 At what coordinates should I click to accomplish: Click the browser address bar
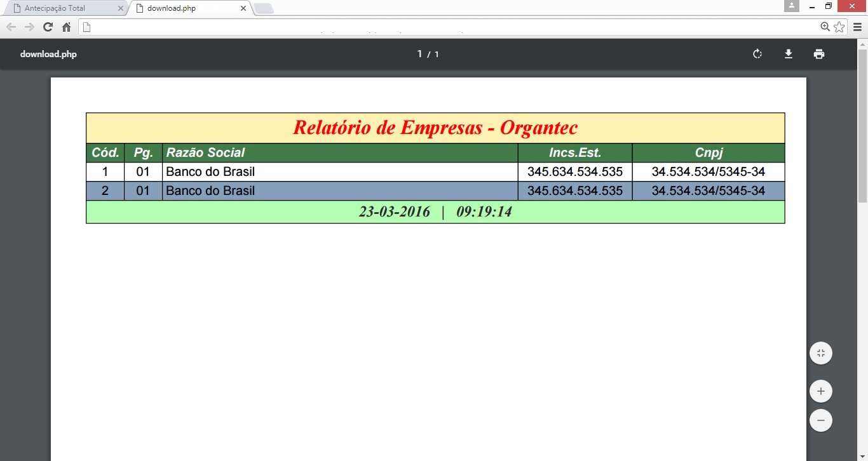point(445,27)
